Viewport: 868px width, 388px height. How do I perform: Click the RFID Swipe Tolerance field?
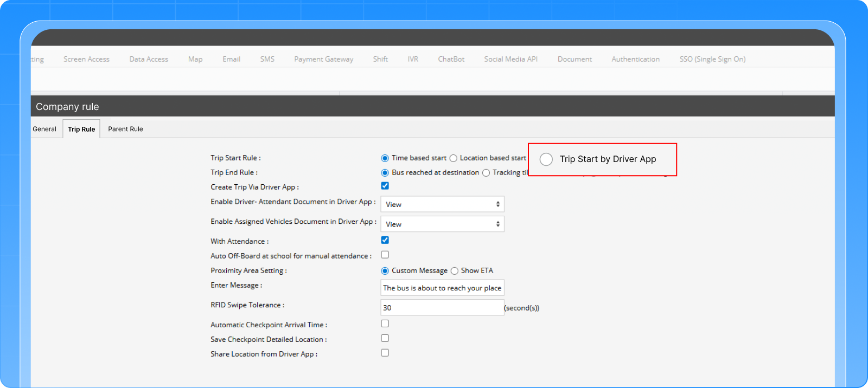click(x=442, y=308)
